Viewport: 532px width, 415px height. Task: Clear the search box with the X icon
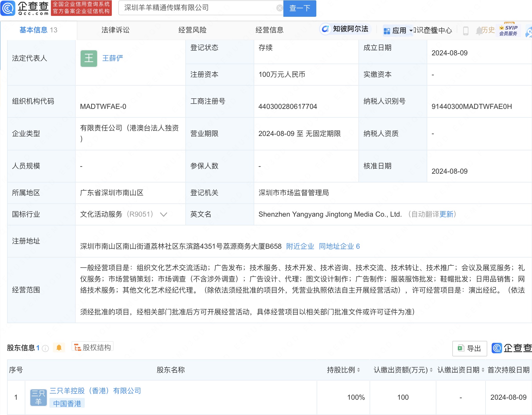point(280,8)
